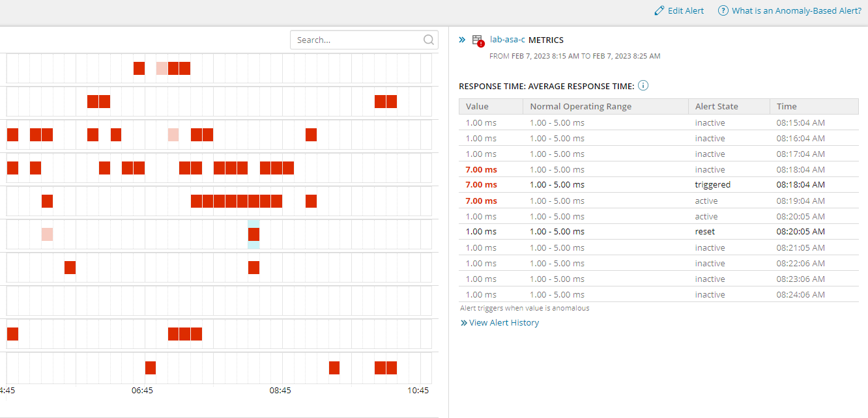
Task: Click info icon beside Average Response Time
Action: pos(643,86)
